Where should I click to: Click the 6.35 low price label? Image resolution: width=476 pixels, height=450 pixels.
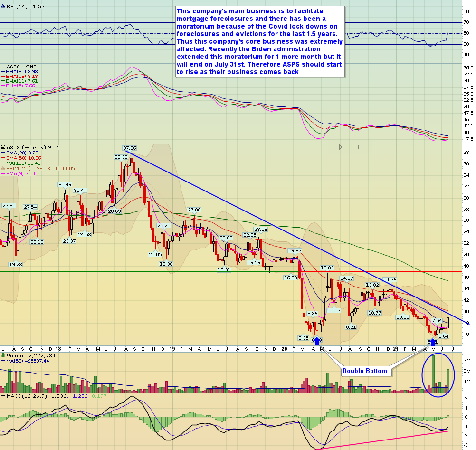(x=303, y=338)
